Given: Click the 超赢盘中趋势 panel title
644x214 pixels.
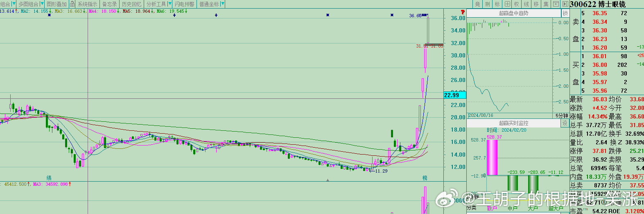Looking at the screenshot, I should 513,13.
